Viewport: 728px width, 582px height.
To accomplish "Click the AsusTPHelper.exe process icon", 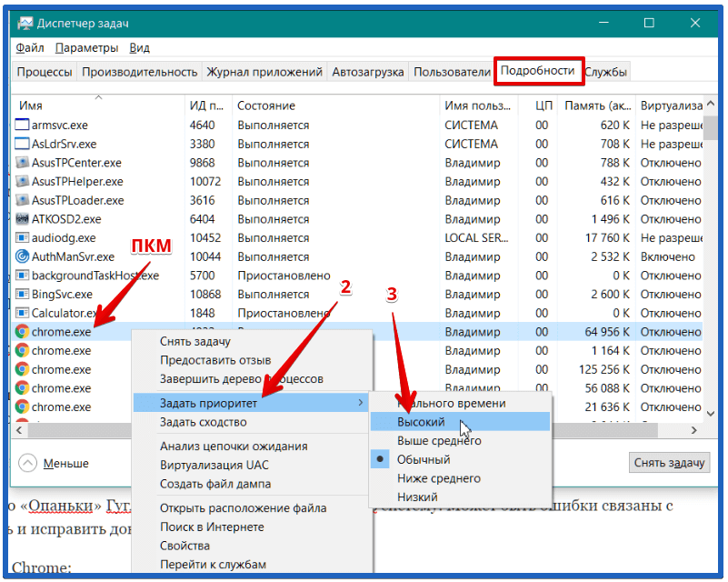I will pos(22,181).
